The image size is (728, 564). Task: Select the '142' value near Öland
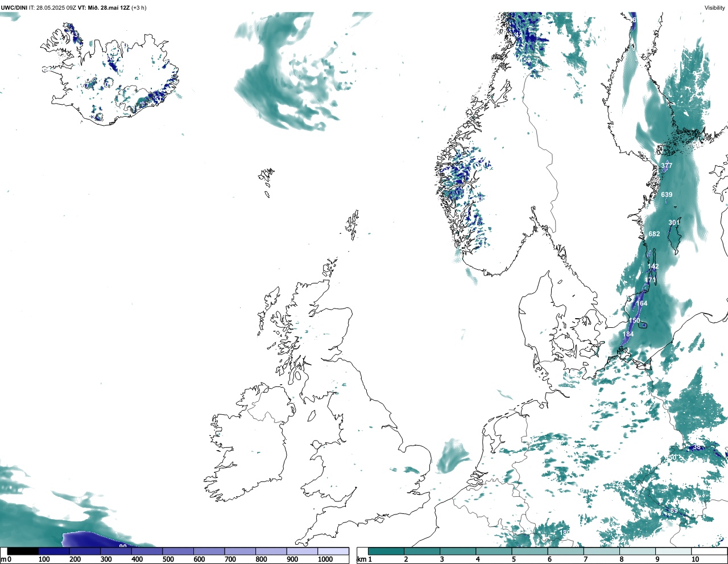653,266
